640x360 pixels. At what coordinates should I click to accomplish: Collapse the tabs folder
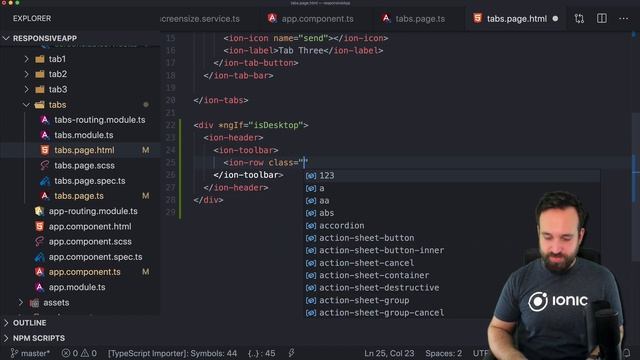[x=27, y=105]
